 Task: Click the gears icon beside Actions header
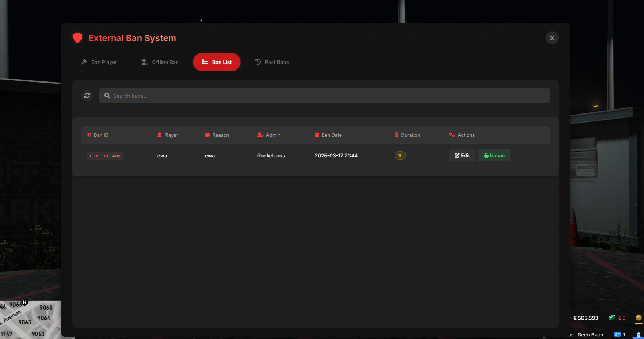pyautogui.click(x=452, y=135)
